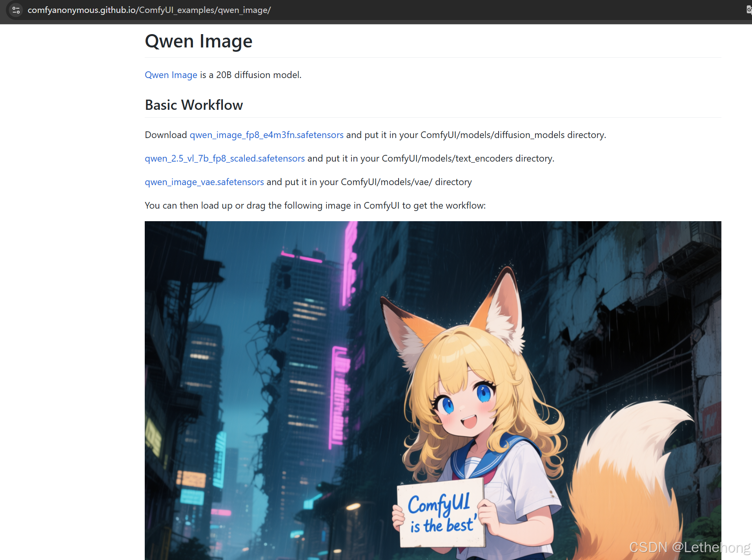Click text 'ComfyUI/models/text_encoders directory.'

click(468, 158)
